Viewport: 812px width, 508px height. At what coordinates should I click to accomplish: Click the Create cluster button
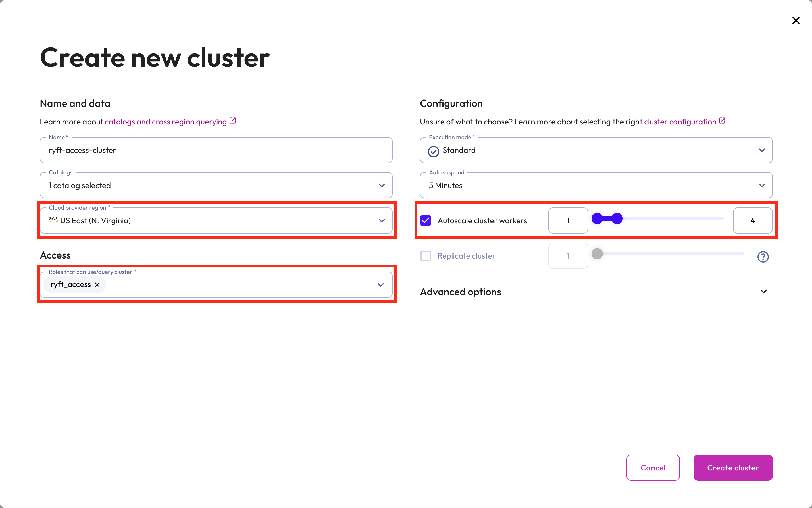coord(732,467)
